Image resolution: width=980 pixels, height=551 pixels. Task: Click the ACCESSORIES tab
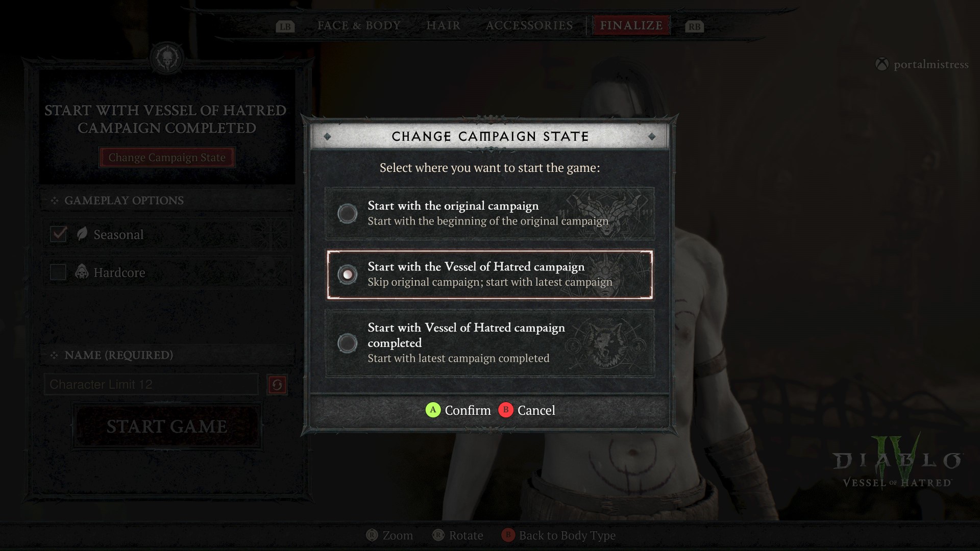(530, 25)
